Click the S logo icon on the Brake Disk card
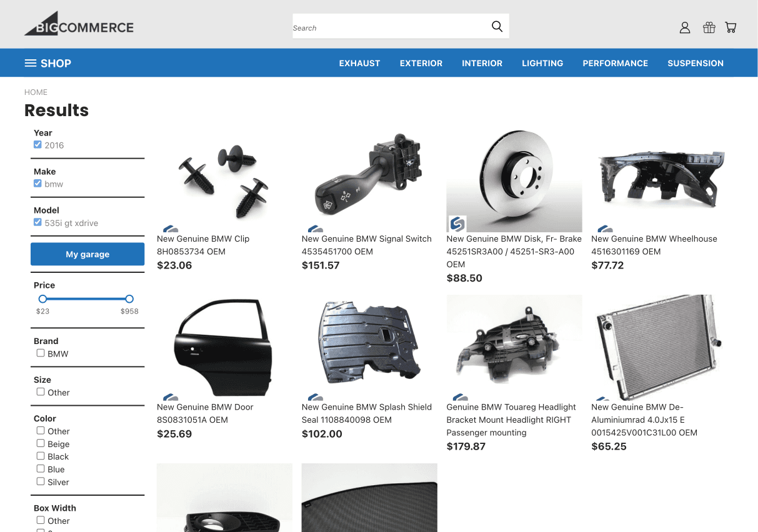 [x=457, y=223]
